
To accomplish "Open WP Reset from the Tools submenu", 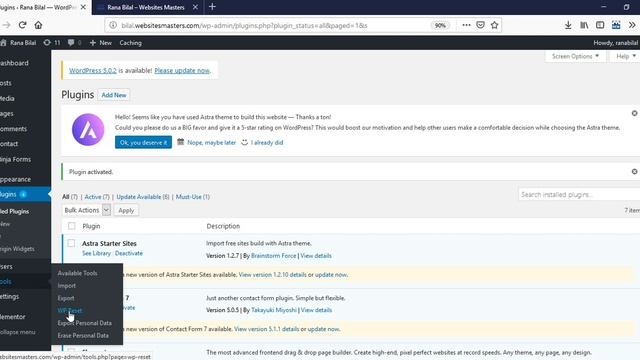I will (x=69, y=311).
